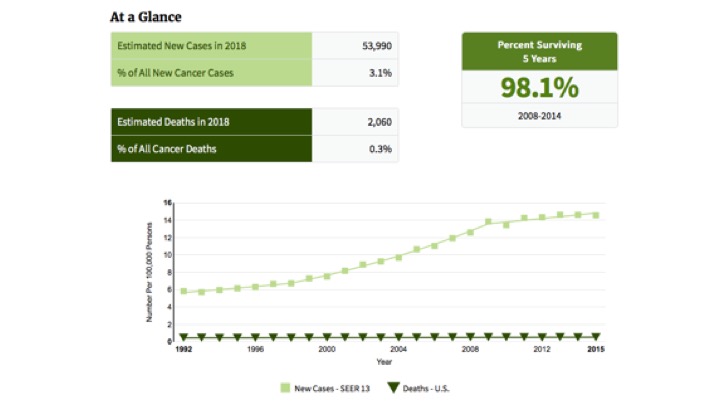Click the 1992 Deaths triangle data marker
Viewport: 720px width, 405px height.
183,337
